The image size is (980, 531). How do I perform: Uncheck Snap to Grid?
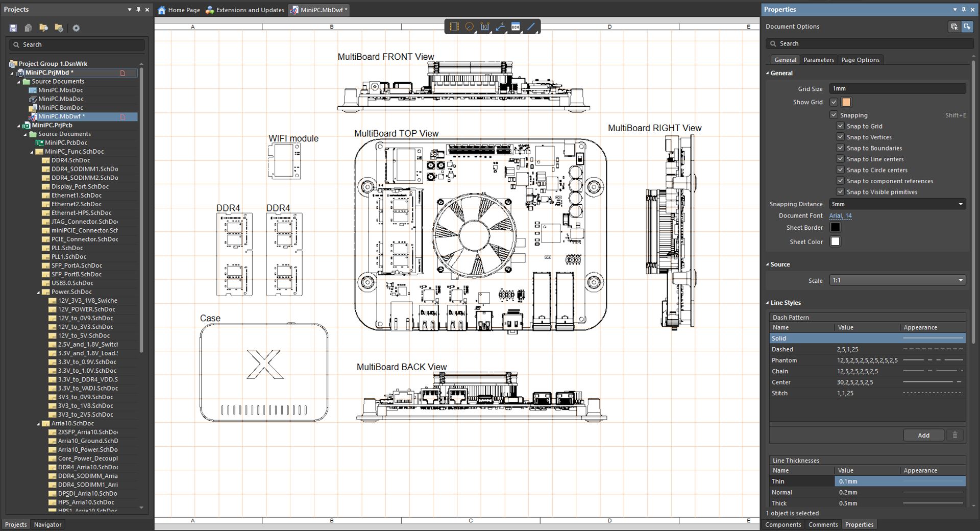pos(840,126)
